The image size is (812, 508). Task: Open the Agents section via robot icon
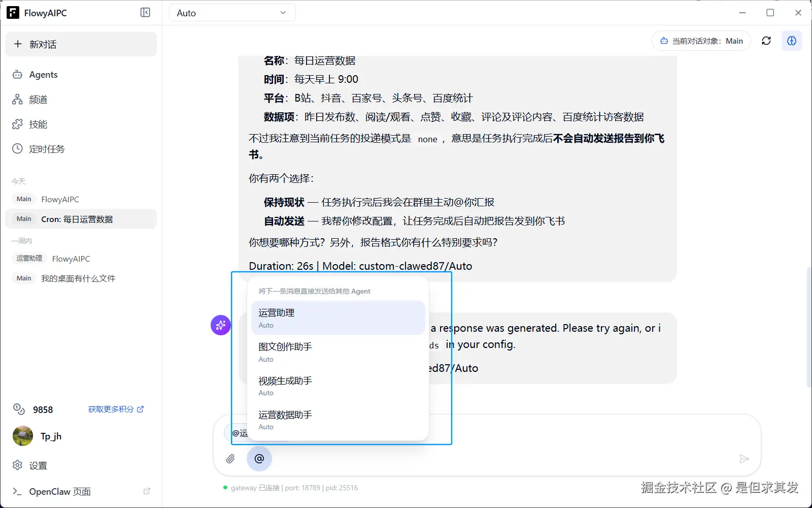coord(17,75)
